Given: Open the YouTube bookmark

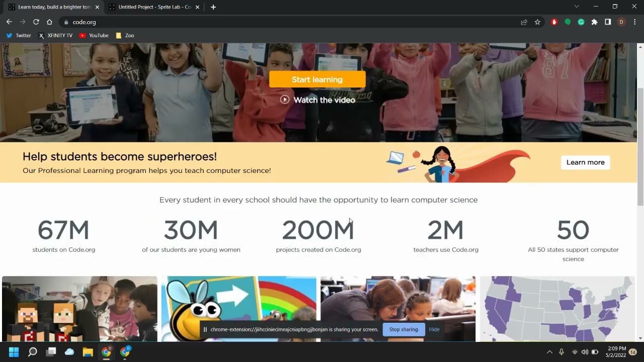Looking at the screenshot, I should [x=94, y=36].
